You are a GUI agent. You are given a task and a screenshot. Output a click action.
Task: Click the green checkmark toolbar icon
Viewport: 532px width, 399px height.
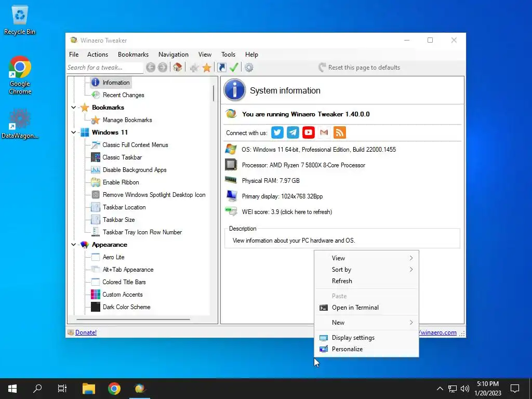234,67
